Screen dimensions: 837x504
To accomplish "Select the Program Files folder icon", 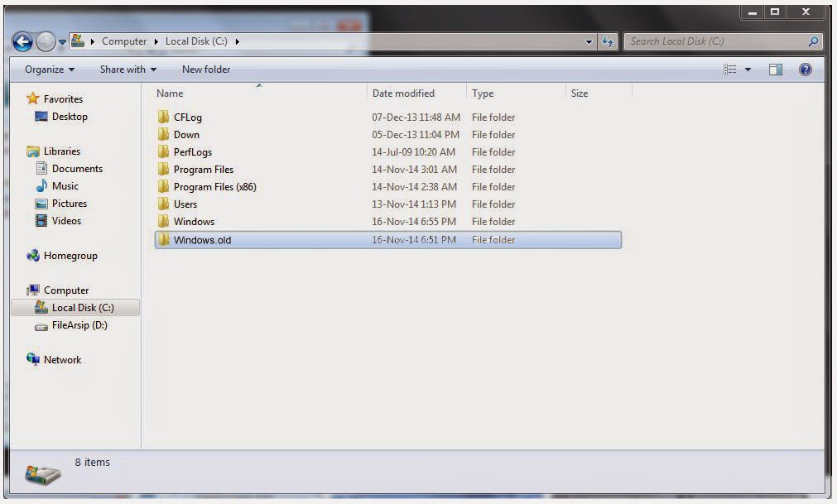I will click(x=163, y=170).
